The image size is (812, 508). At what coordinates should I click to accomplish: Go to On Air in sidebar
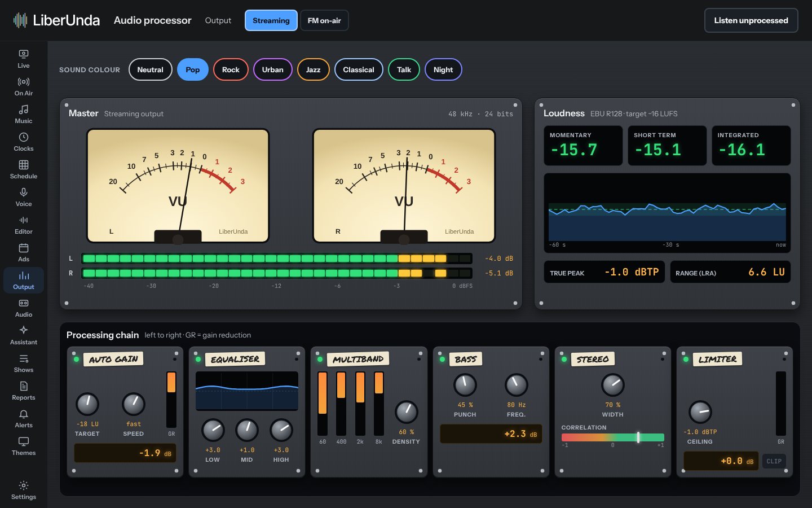pos(24,86)
